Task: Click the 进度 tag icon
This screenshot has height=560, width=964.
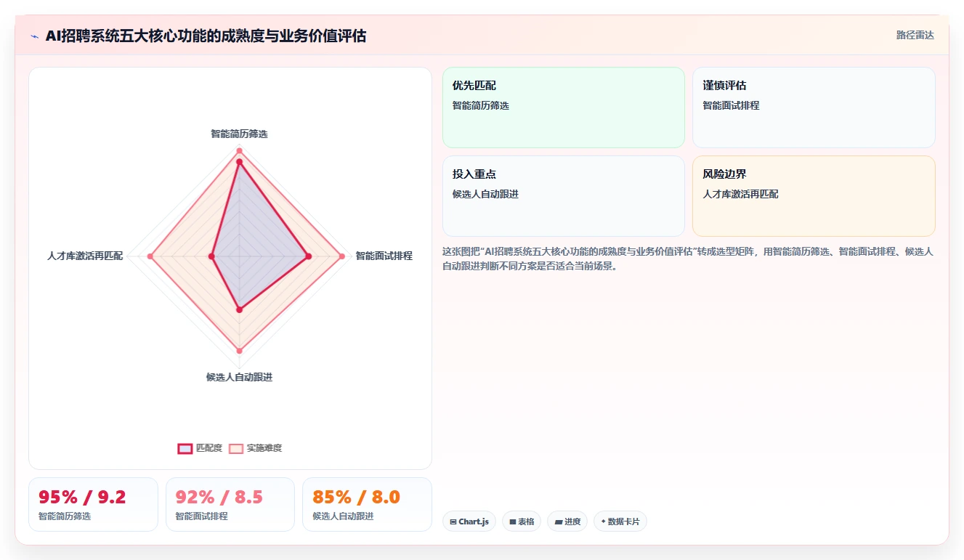Action: 558,522
